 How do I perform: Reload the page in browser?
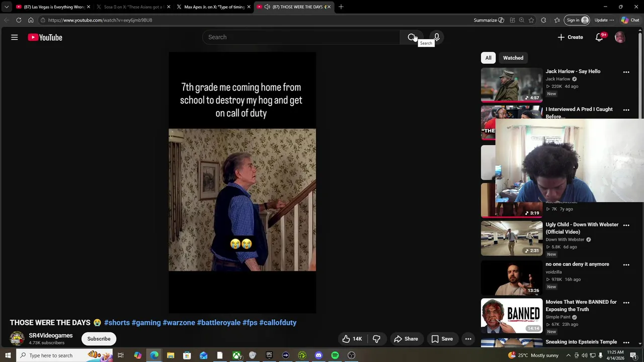[19, 20]
